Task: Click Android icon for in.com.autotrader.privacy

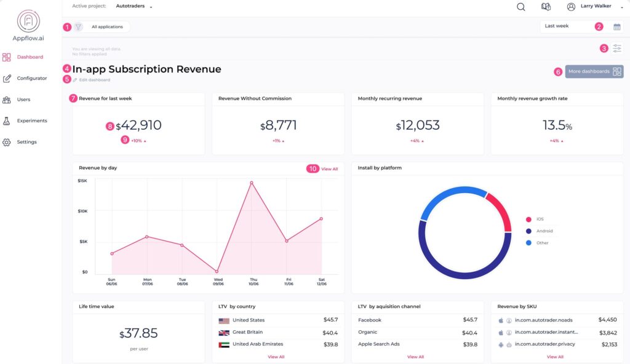Action: (x=501, y=345)
